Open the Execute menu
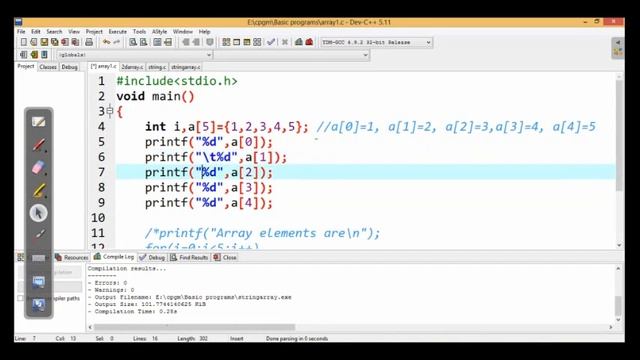The height and width of the screenshot is (360, 640). coord(118,31)
